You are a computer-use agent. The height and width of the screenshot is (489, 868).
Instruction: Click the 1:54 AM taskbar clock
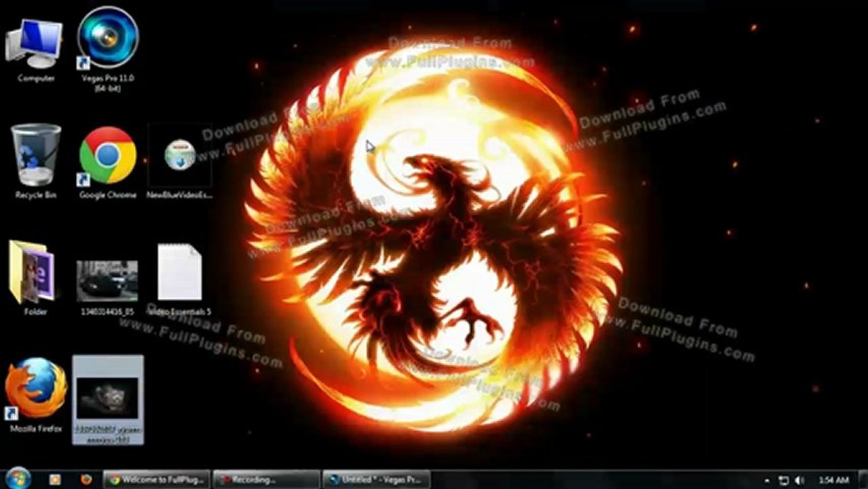click(x=833, y=480)
